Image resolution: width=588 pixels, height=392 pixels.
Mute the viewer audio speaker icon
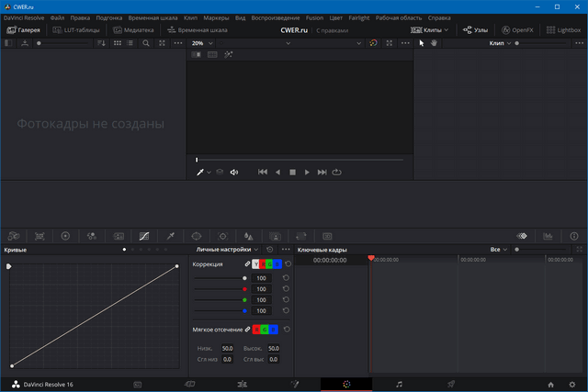click(233, 172)
